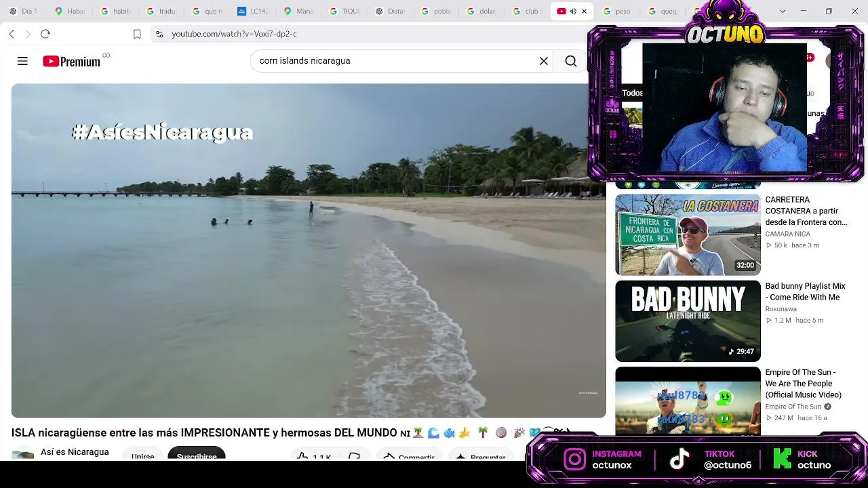Switch to the 'LC143' tab
Image resolution: width=868 pixels, height=488 pixels.
pos(252,12)
